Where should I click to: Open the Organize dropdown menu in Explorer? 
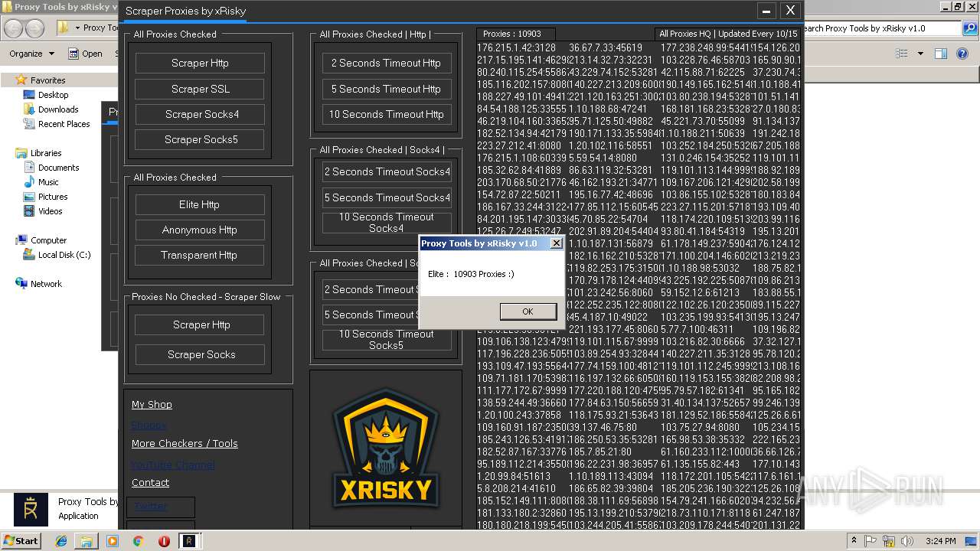pyautogui.click(x=31, y=54)
